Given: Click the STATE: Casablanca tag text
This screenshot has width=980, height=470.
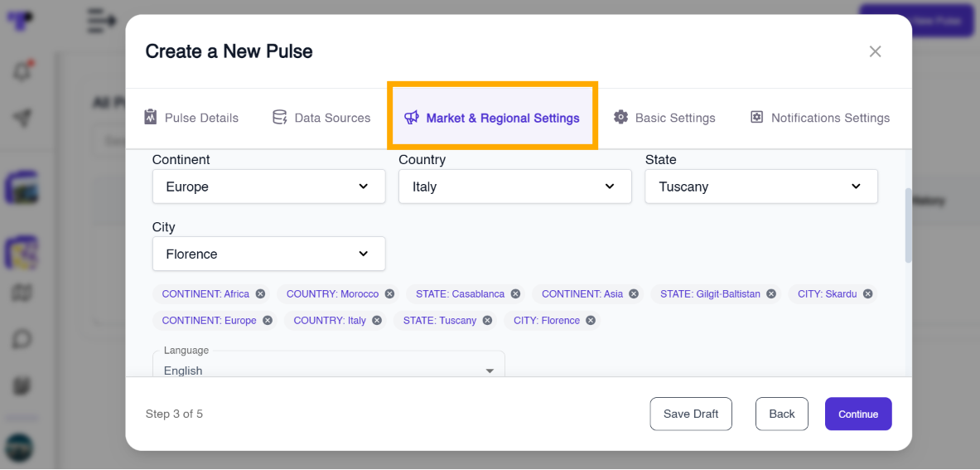Looking at the screenshot, I should pos(460,293).
